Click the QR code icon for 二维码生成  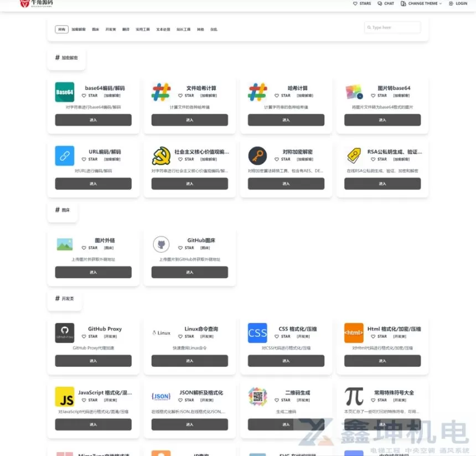(x=257, y=397)
